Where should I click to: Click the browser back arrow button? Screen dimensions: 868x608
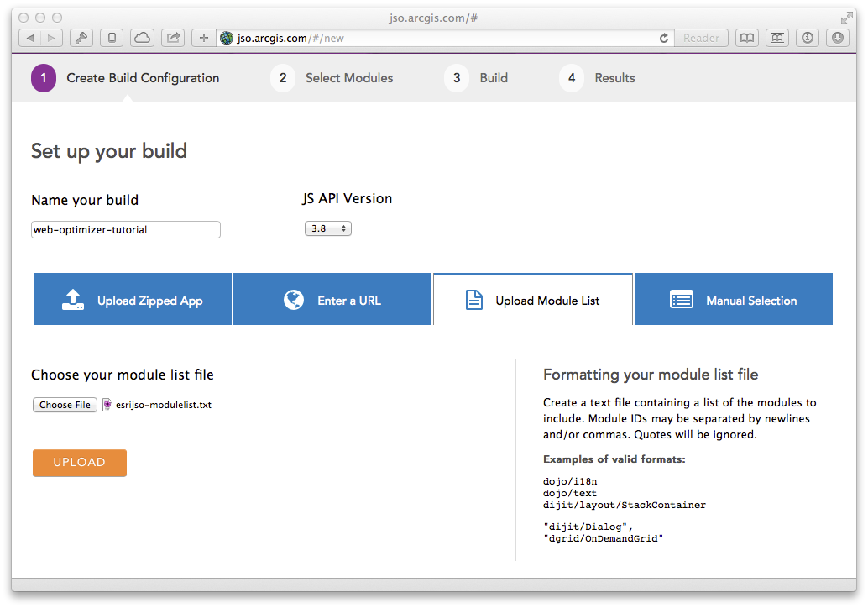tap(30, 38)
